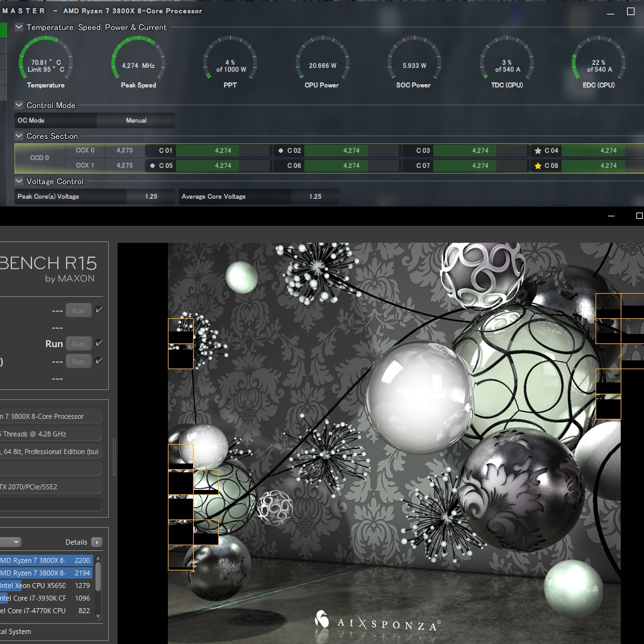Collapse the Cores Section

19,136
